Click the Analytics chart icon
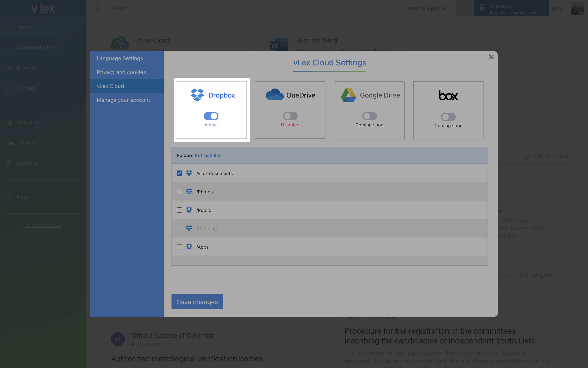 click(x=9, y=122)
